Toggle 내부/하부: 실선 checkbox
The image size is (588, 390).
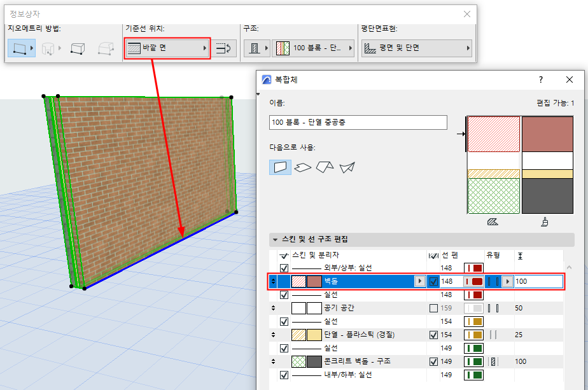click(284, 375)
